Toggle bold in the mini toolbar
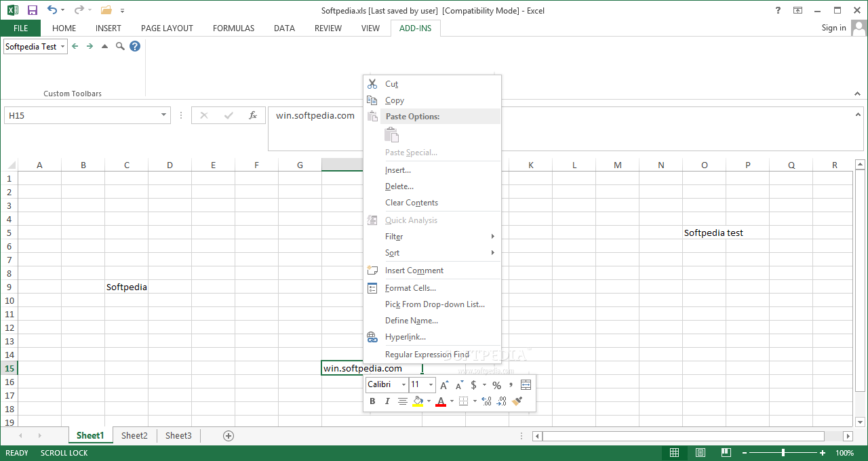Image resolution: width=868 pixels, height=461 pixels. (372, 401)
